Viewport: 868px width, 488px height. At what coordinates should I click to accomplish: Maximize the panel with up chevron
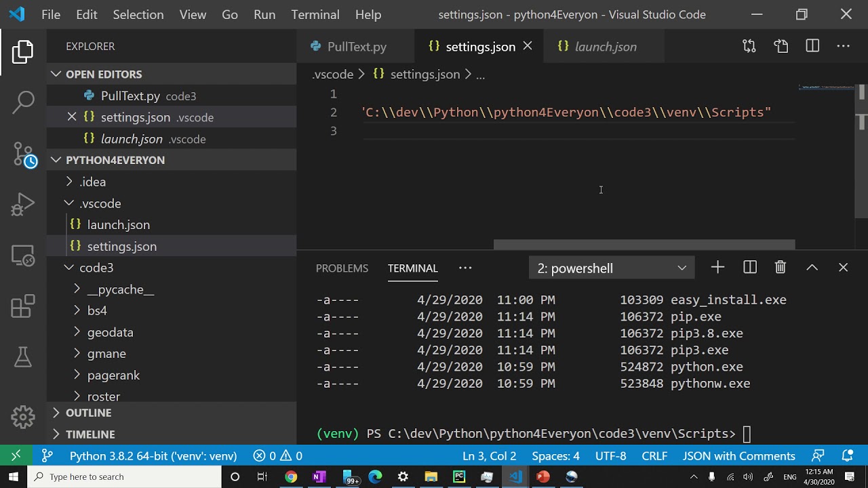click(812, 268)
